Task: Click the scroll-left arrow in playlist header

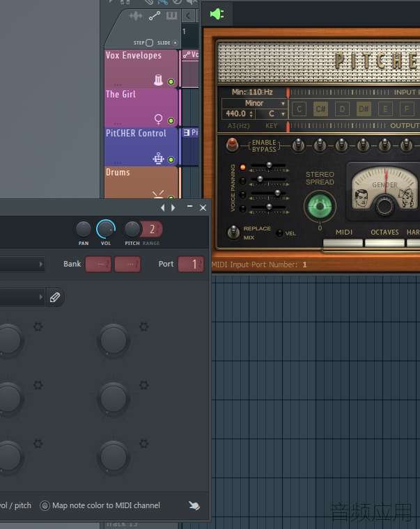Action: tap(188, 15)
